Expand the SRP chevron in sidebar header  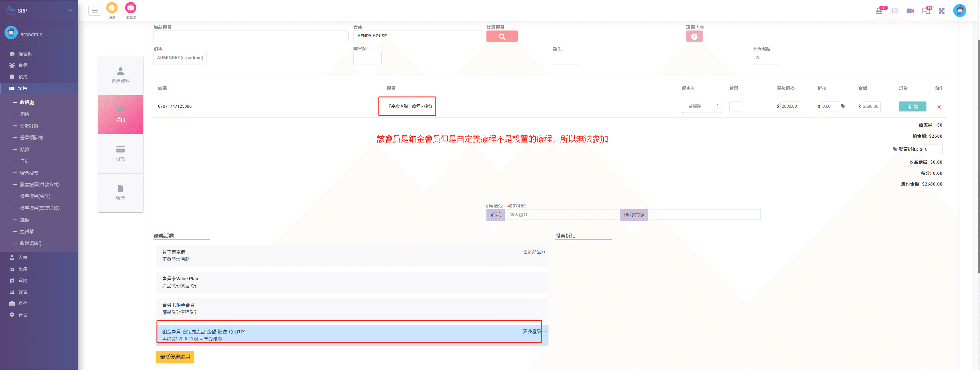click(x=70, y=11)
